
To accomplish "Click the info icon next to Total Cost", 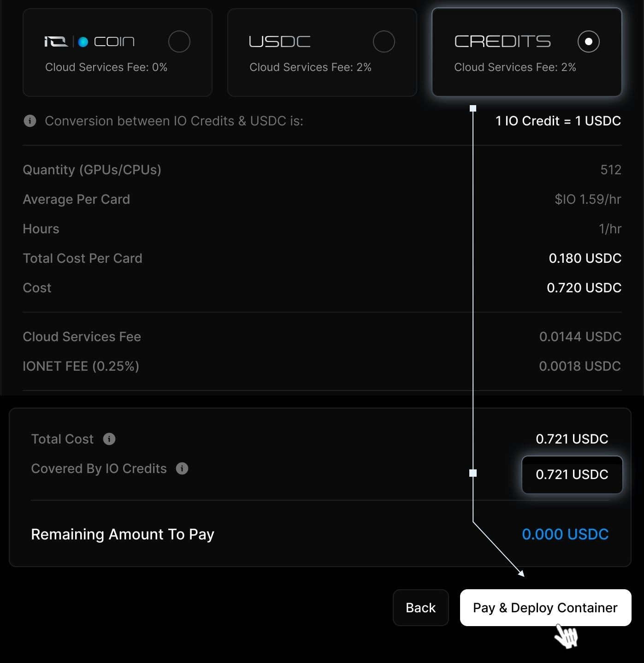I will pos(109,439).
